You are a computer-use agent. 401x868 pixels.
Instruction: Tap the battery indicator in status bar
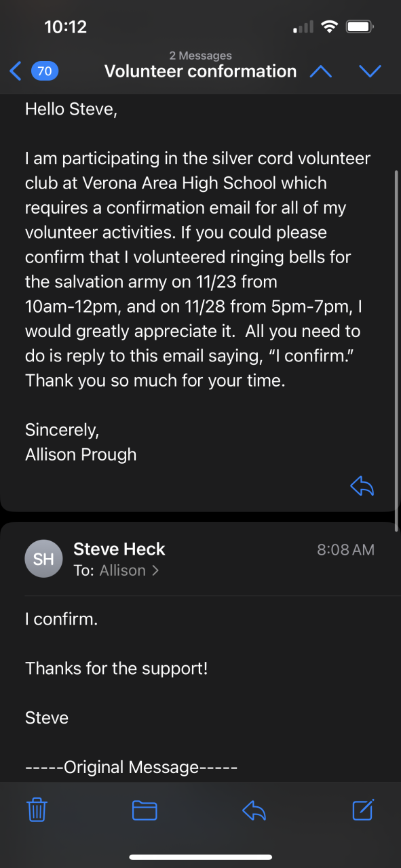tap(360, 26)
